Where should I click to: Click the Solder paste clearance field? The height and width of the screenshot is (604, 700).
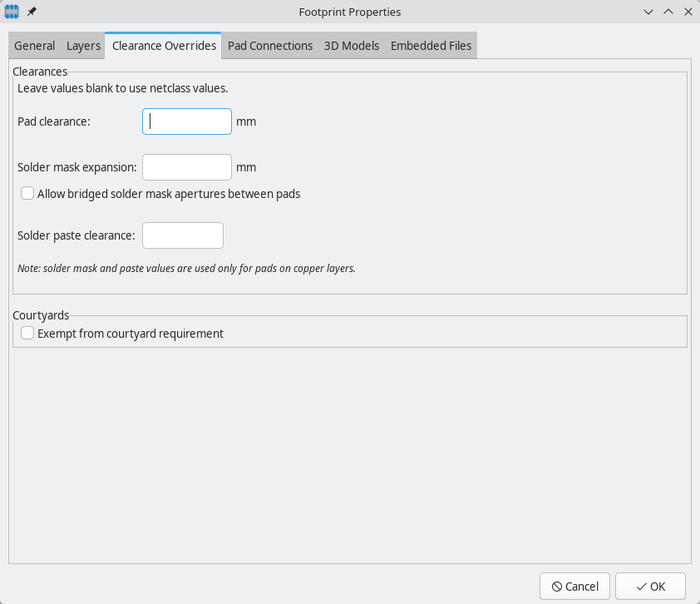pyautogui.click(x=182, y=235)
